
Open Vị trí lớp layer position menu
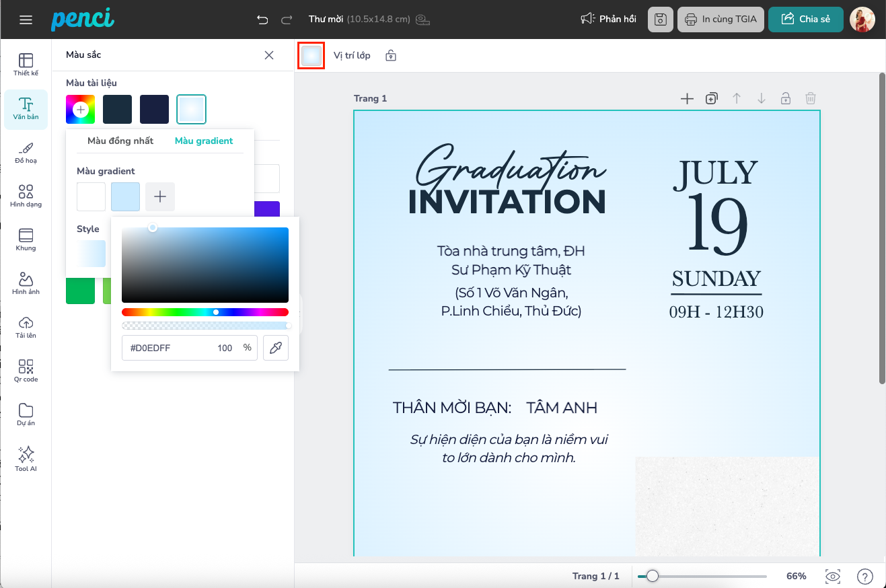click(352, 56)
